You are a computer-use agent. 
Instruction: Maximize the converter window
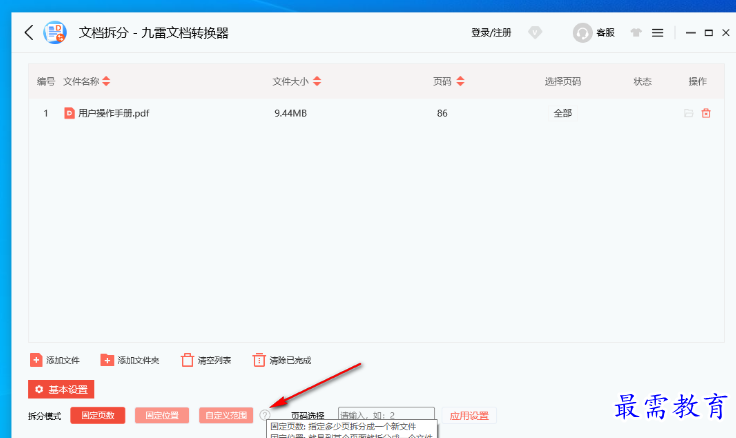pyautogui.click(x=709, y=32)
